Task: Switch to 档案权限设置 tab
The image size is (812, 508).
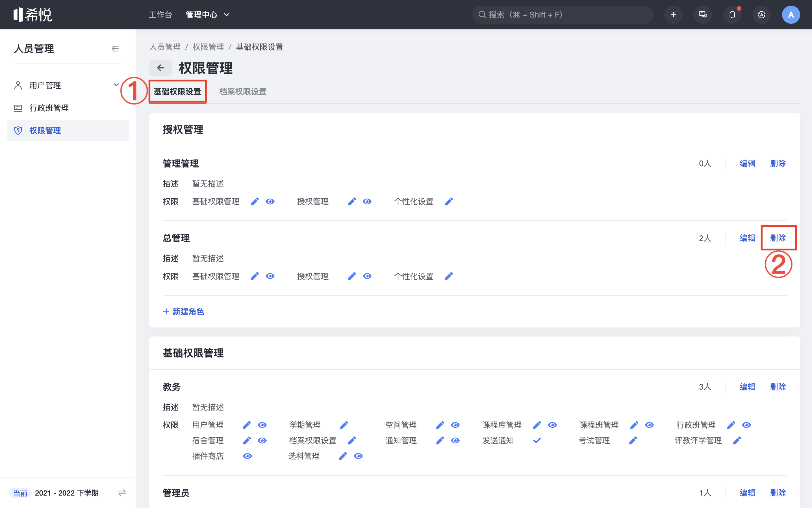Action: click(243, 92)
